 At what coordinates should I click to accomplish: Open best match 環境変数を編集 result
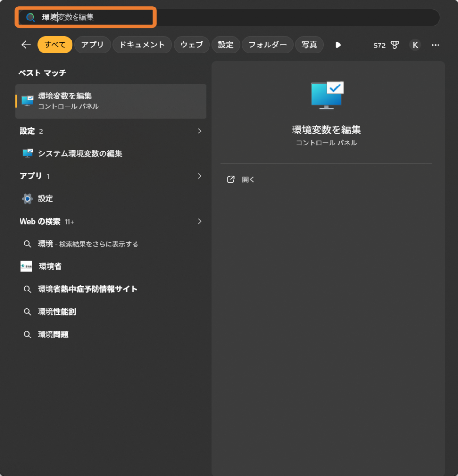point(111,101)
